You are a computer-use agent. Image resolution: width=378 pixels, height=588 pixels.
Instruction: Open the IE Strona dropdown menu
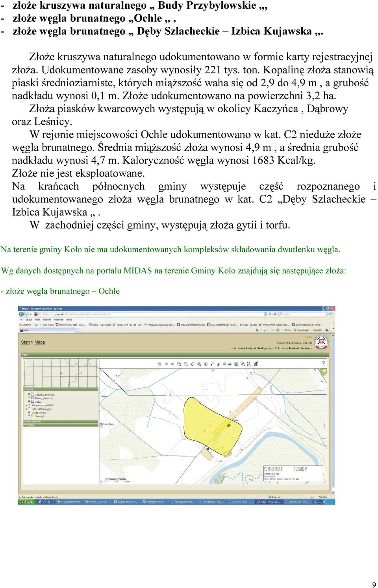click(x=288, y=330)
